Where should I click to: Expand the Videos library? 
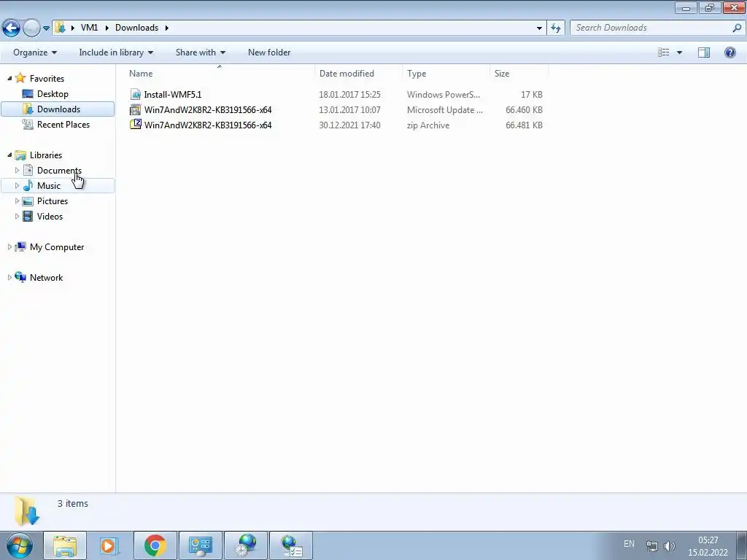tap(18, 216)
